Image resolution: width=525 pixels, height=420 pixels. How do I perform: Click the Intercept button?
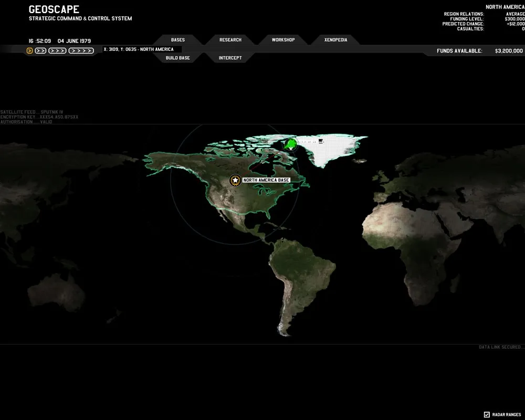tap(230, 58)
